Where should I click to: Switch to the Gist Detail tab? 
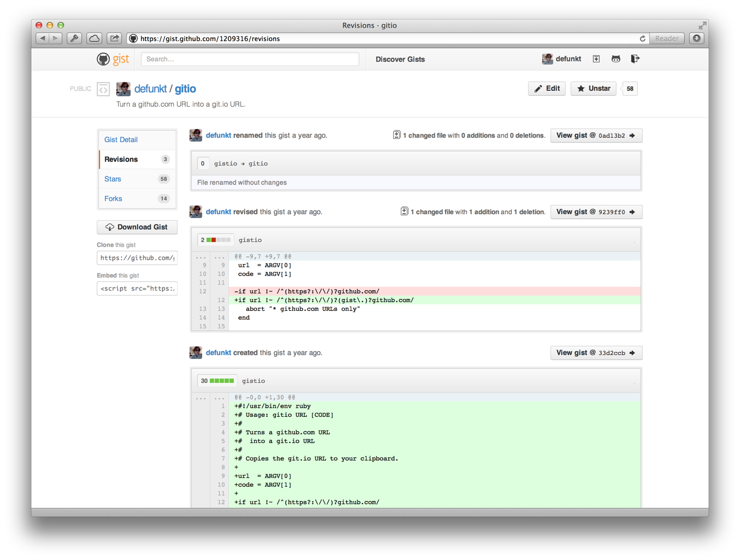click(121, 139)
